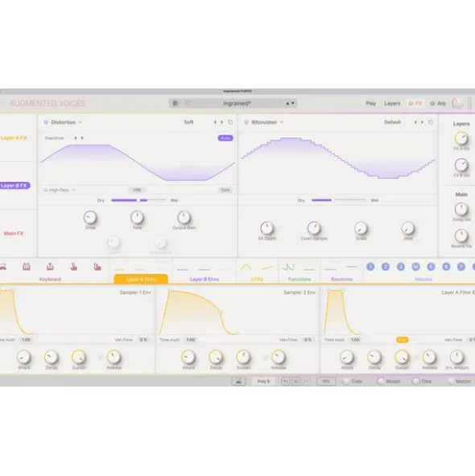The image size is (475, 476).
Task: Switch to the Layers view
Action: click(392, 103)
